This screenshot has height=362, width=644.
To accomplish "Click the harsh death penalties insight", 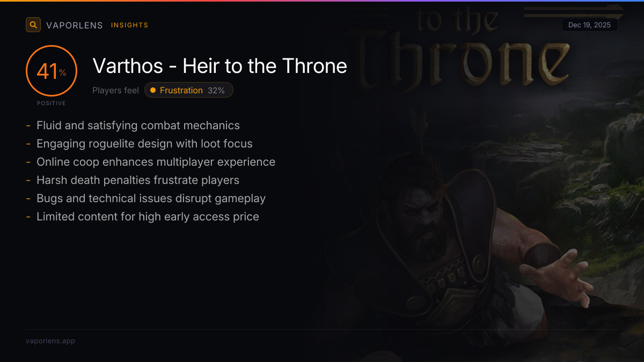I will [138, 180].
